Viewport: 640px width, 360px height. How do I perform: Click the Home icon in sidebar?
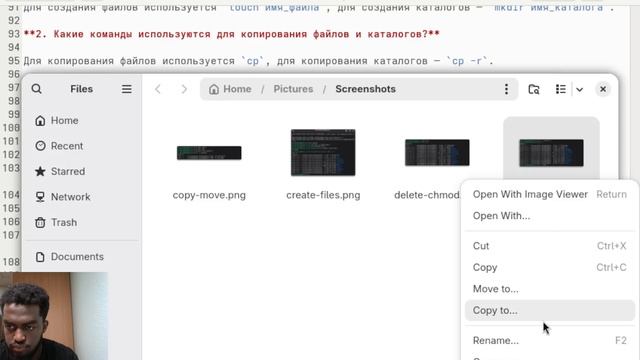40,120
